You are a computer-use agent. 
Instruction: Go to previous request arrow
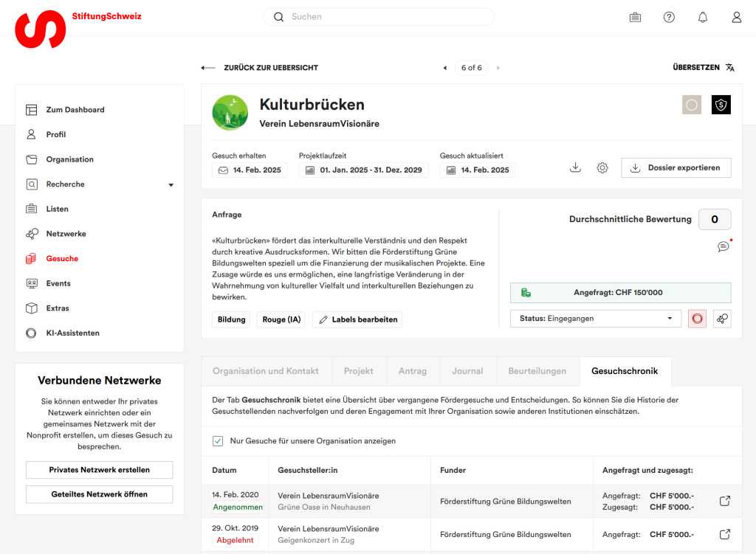(444, 68)
